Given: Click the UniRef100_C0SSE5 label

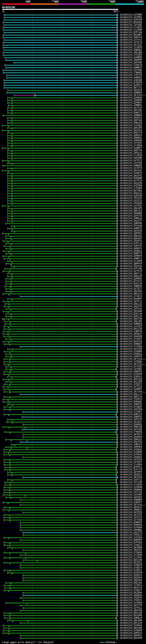Looking at the screenshot, I should tap(131, 55).
